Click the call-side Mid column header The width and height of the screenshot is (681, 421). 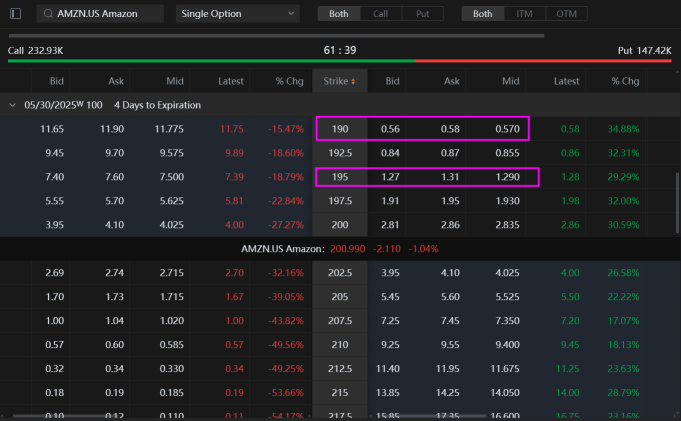[x=175, y=81]
